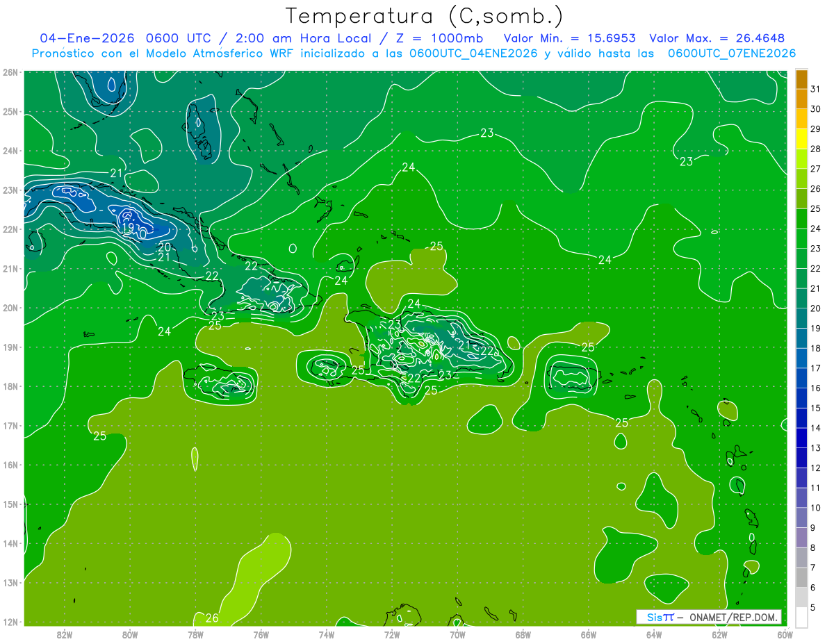Click the longitude axis label '80W'

(130, 634)
